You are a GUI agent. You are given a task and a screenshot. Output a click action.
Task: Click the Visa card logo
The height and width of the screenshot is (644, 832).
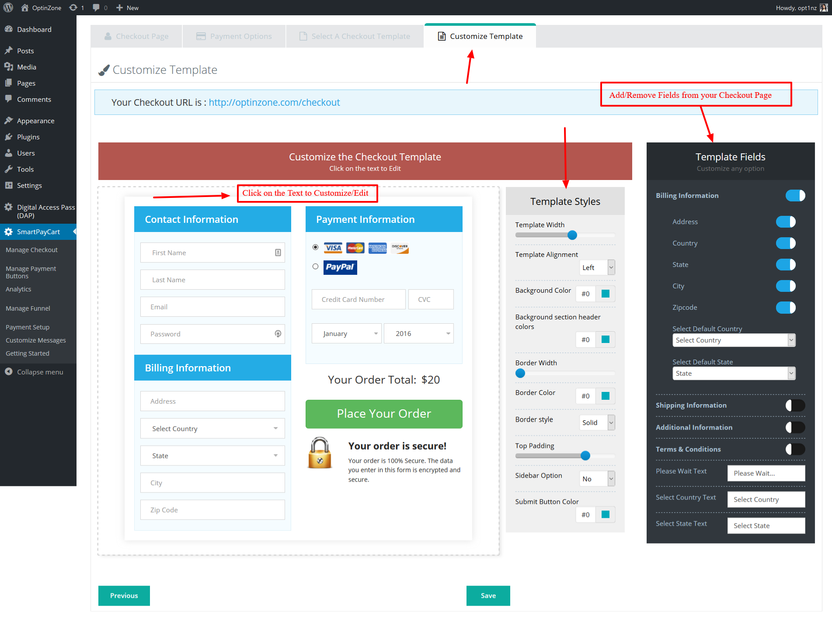(x=333, y=248)
